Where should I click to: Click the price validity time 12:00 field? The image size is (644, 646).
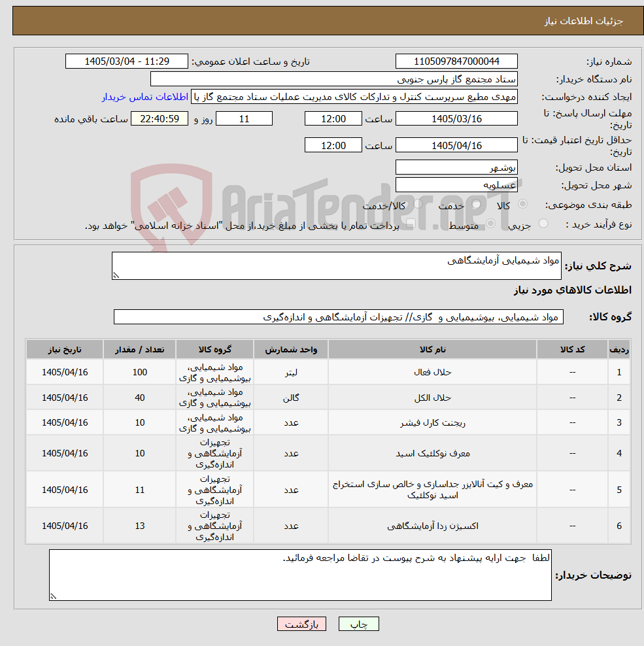pyautogui.click(x=333, y=145)
